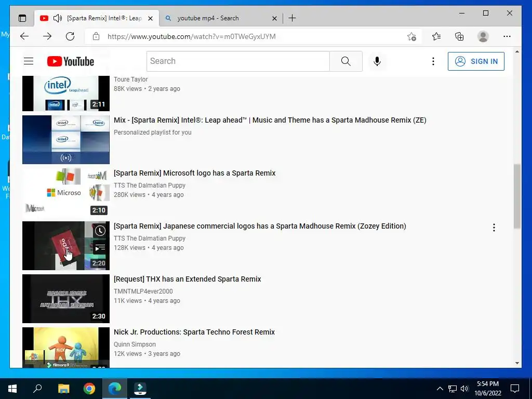Start voice search with microphone icon
This screenshot has height=399, width=532.
[x=377, y=61]
